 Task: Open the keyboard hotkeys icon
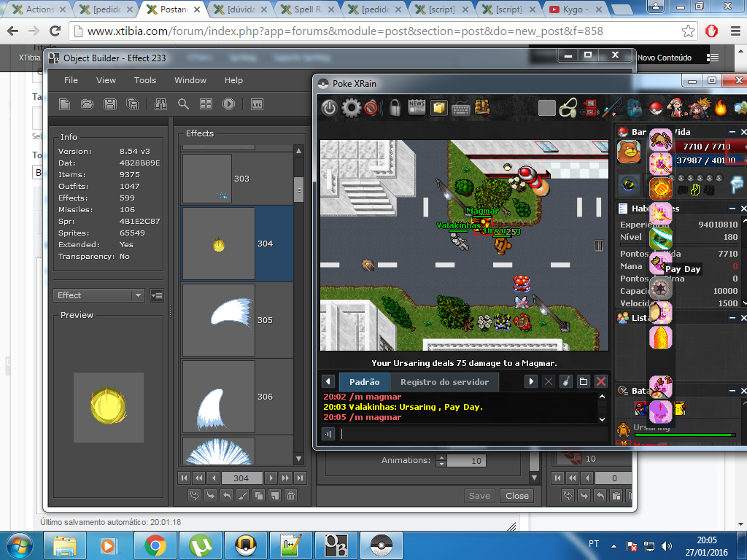(461, 109)
